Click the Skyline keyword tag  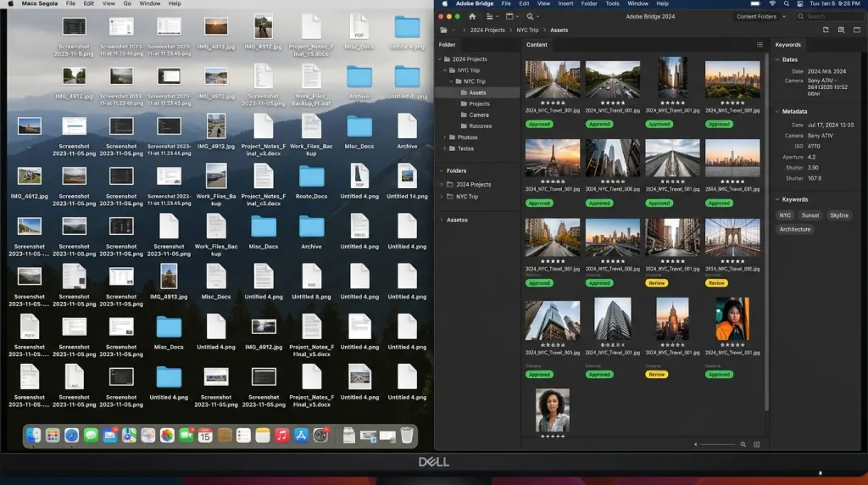click(839, 215)
